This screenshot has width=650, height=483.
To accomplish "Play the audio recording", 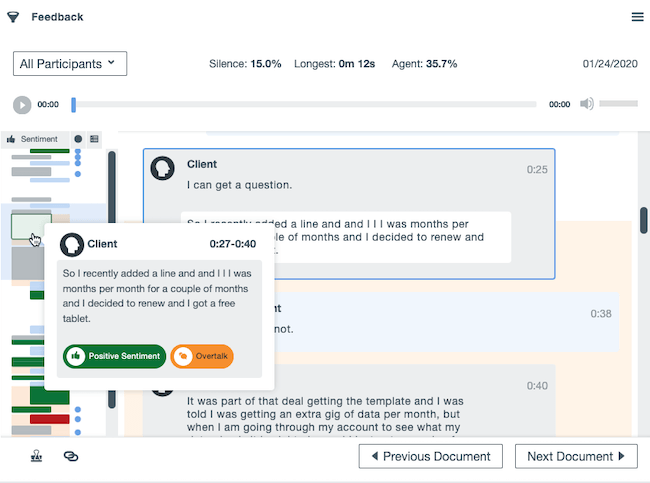I will point(22,104).
